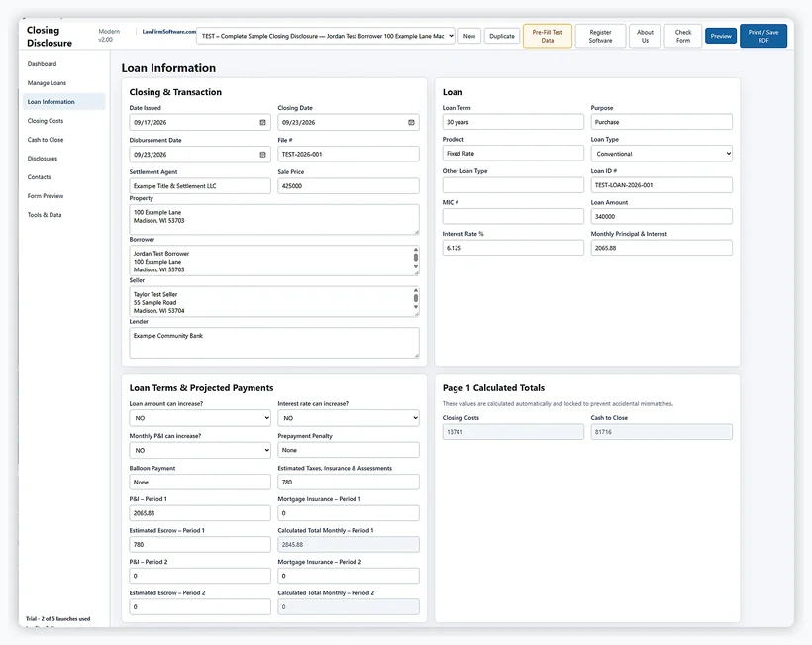This screenshot has width=812, height=645.
Task: Click the Sale Price field
Action: pyautogui.click(x=349, y=186)
